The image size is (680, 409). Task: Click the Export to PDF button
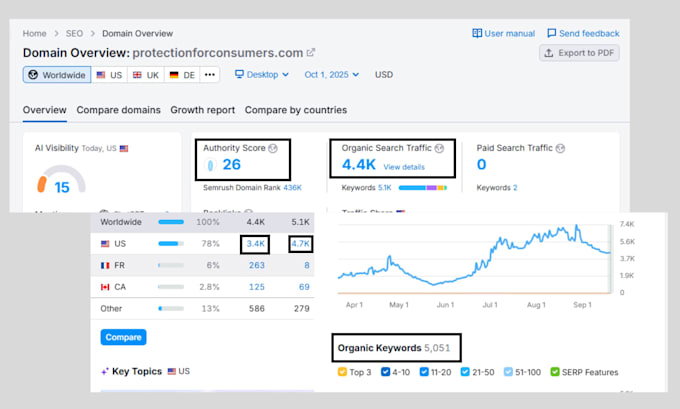[x=579, y=53]
